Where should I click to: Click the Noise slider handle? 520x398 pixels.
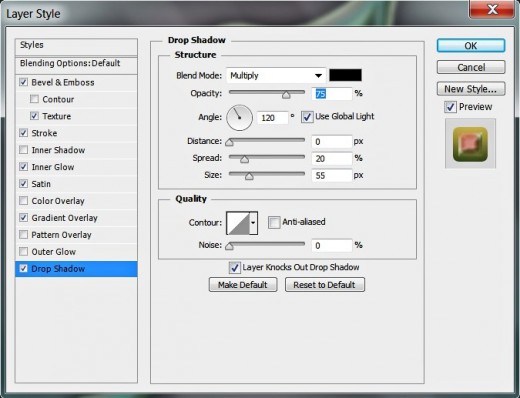229,246
